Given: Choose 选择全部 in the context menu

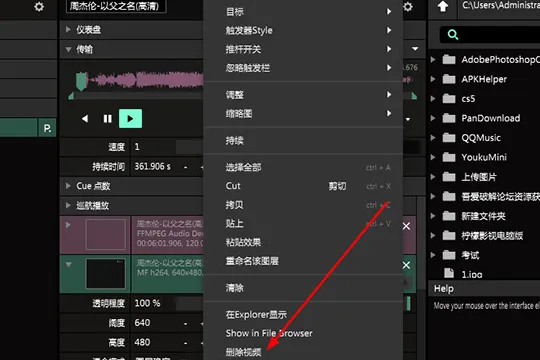Looking at the screenshot, I should [x=303, y=167].
